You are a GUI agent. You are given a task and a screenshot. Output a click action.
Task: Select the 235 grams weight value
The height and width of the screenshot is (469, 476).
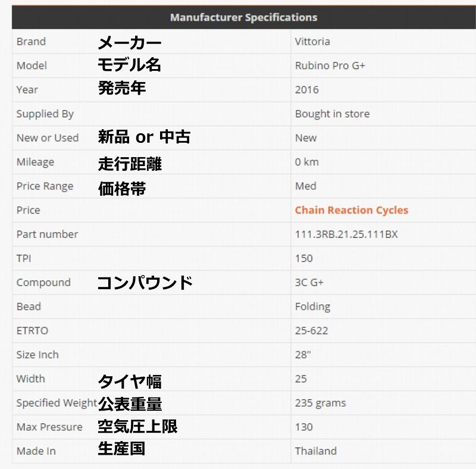[320, 403]
